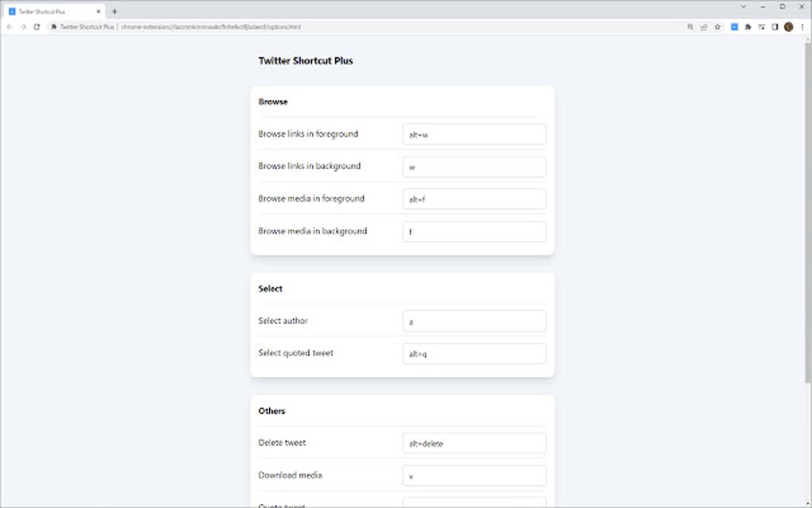812x508 pixels.
Task: Edit the Download media shortcut field
Action: point(474,475)
